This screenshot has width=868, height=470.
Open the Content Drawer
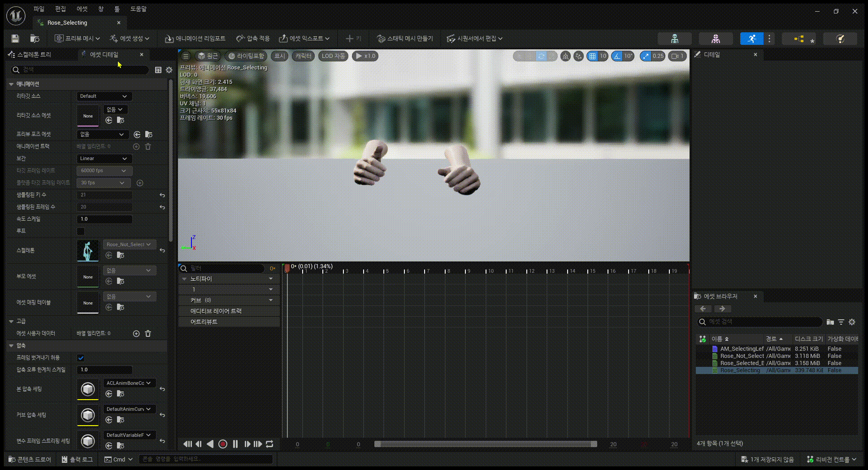(x=30, y=460)
